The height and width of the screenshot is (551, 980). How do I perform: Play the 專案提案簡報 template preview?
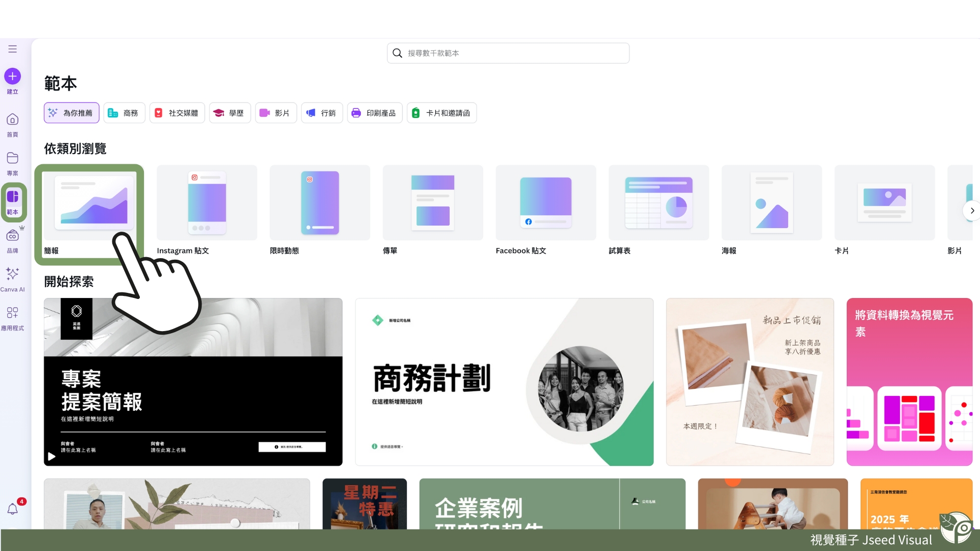click(x=51, y=457)
